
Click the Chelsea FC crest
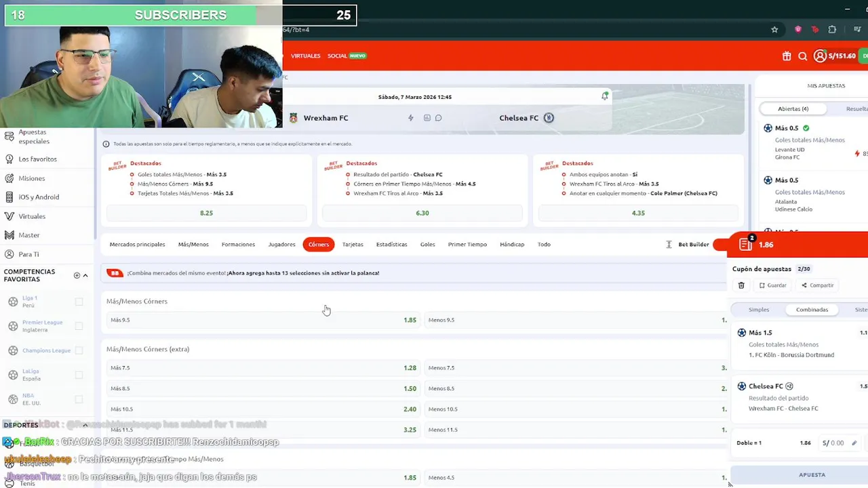549,118
